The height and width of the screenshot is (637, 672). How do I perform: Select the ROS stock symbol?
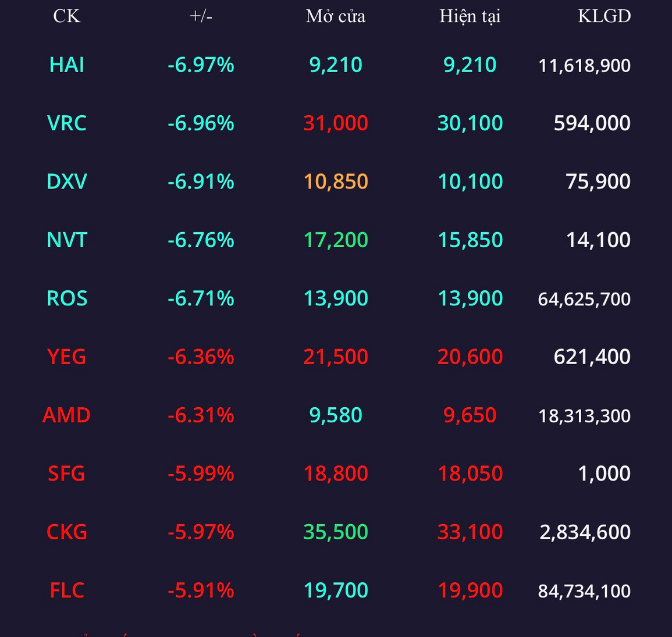[x=66, y=298]
